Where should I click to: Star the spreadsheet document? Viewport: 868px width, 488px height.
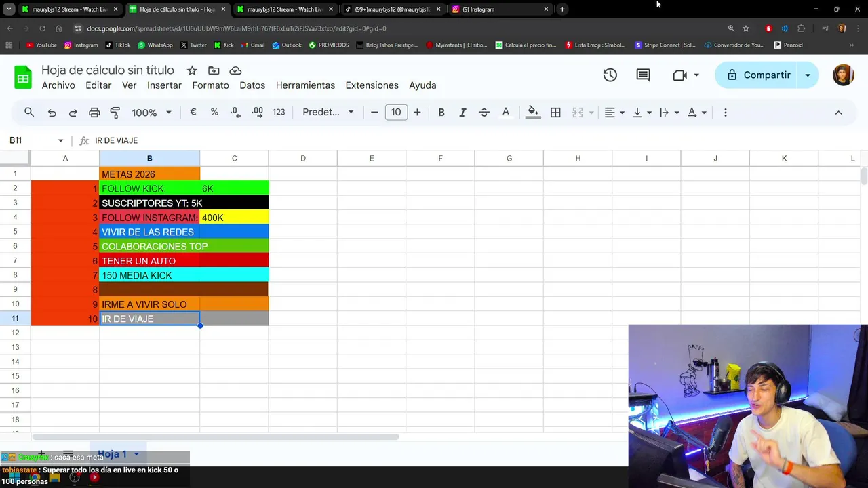(192, 70)
